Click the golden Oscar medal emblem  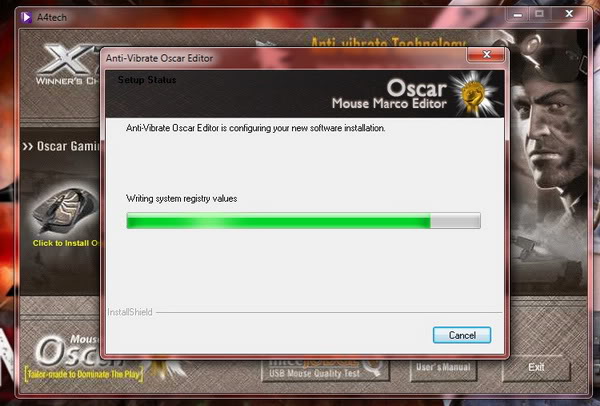tap(473, 94)
